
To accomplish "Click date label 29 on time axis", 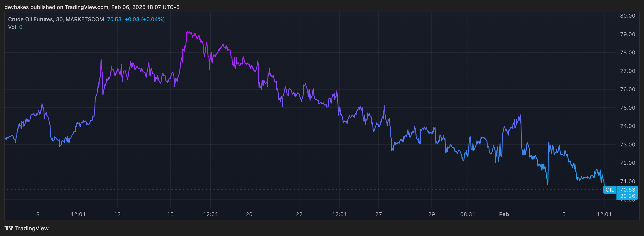I will pos(431,214).
